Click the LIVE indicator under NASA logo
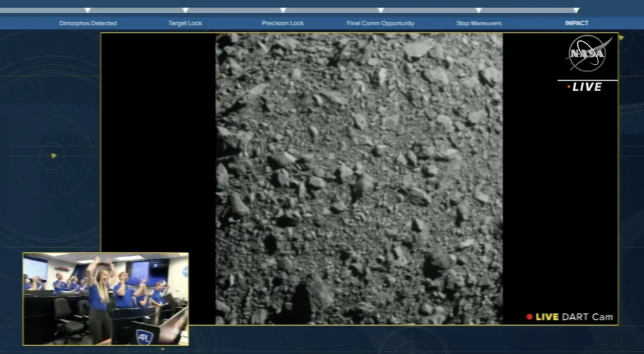The height and width of the screenshot is (354, 644). [585, 87]
